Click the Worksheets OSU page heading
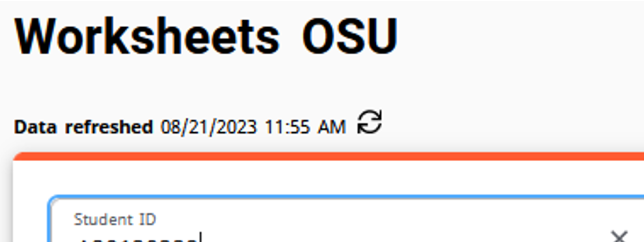Screen dimensions: 644x242 (206, 37)
